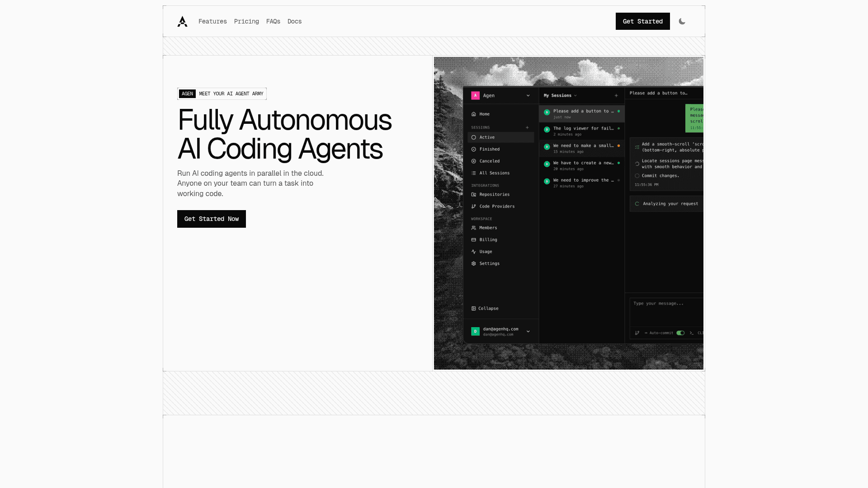
Task: Check the Commit changes circle
Action: (637, 176)
